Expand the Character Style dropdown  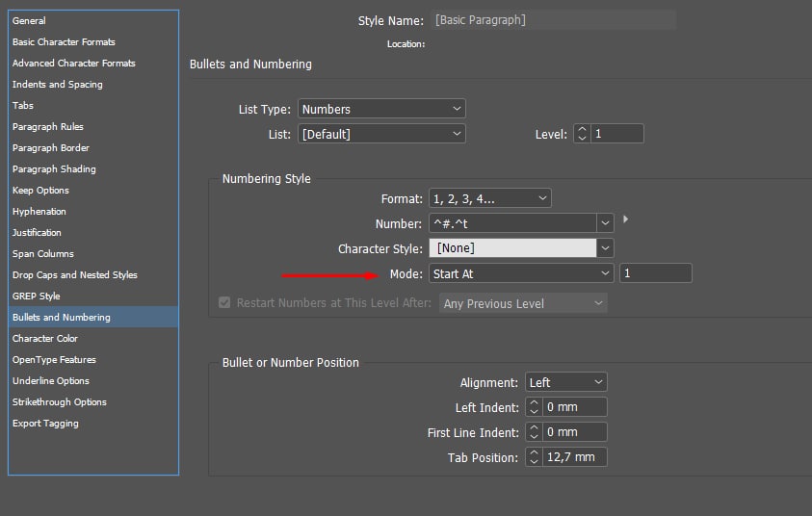pos(606,248)
